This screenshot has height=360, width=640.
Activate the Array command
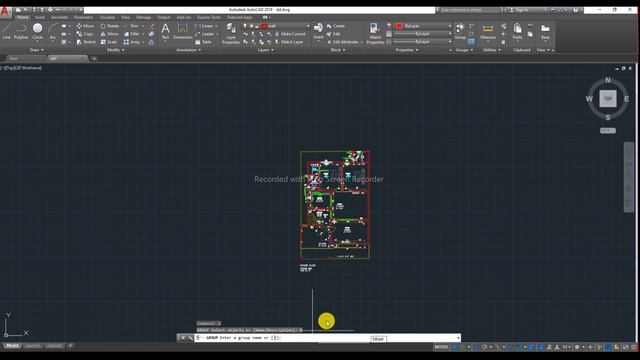coord(132,42)
